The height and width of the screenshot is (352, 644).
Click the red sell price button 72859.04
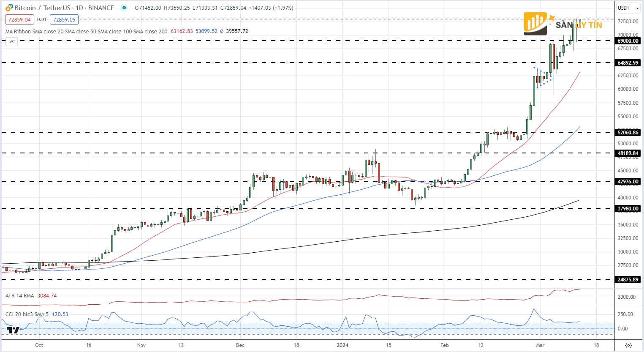pos(19,19)
